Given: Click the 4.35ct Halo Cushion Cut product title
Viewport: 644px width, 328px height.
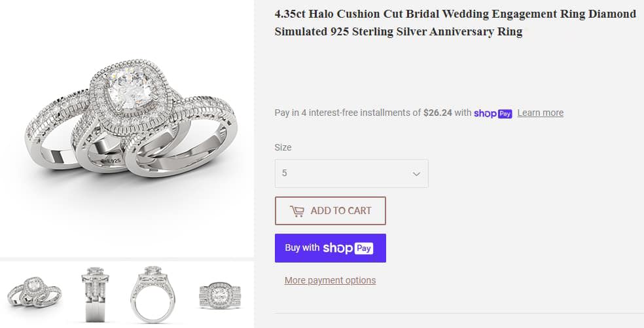Looking at the screenshot, I should [x=456, y=22].
